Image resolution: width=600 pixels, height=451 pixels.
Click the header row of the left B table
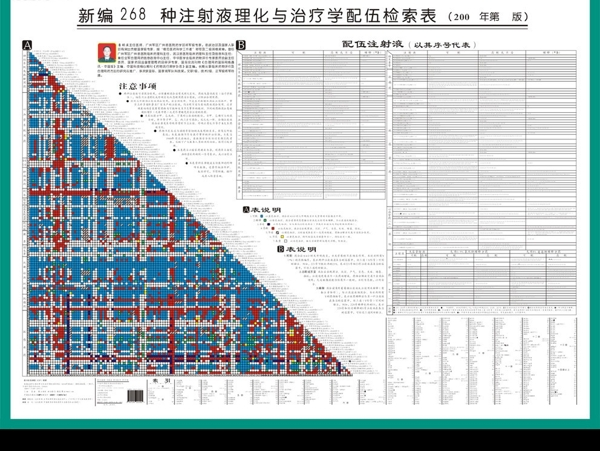pos(311,53)
